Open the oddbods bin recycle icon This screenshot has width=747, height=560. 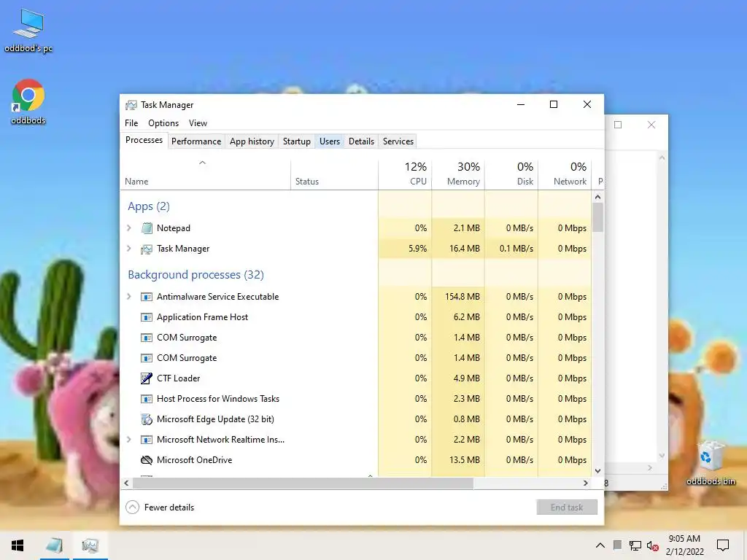[x=711, y=462]
